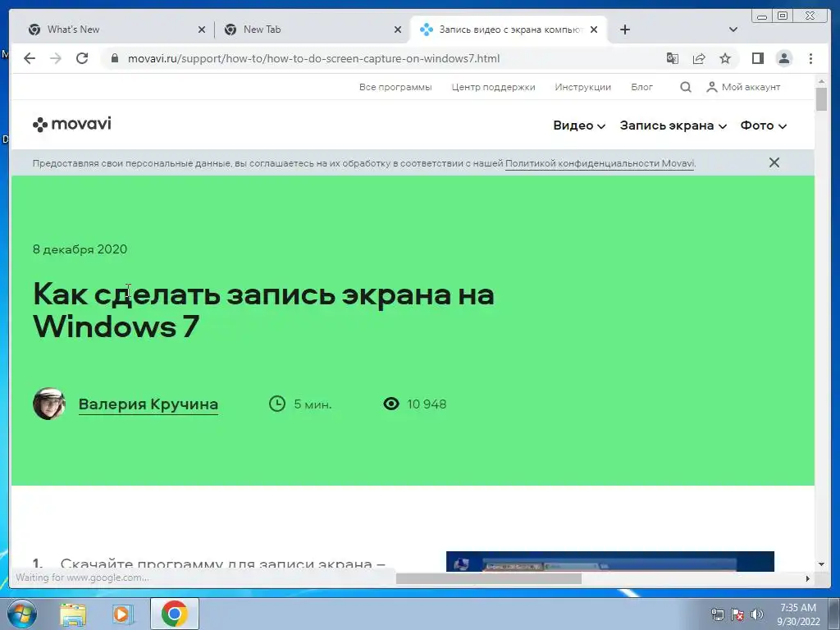This screenshot has width=840, height=630.
Task: Dismiss the privacy notice banner
Action: pos(774,162)
